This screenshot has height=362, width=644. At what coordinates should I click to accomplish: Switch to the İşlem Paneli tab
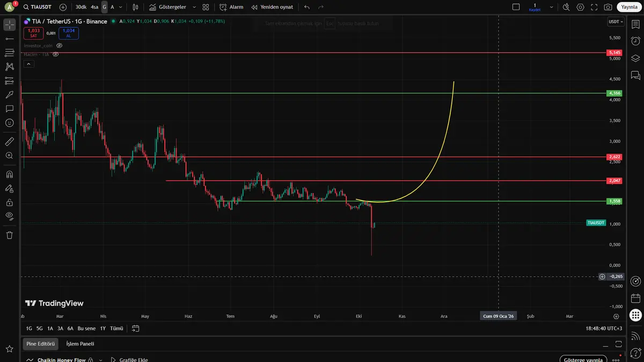pyautogui.click(x=80, y=344)
